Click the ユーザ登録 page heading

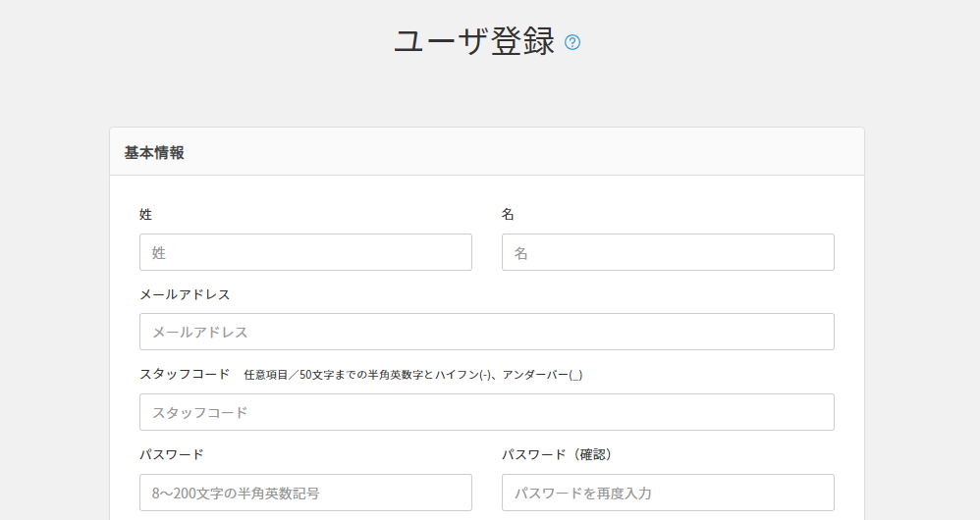[x=474, y=41]
